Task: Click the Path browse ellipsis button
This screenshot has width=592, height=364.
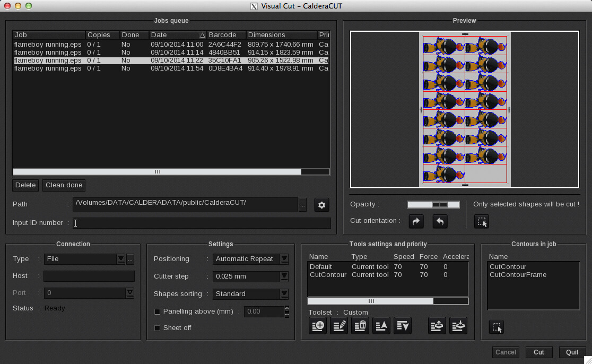Action: (x=302, y=205)
